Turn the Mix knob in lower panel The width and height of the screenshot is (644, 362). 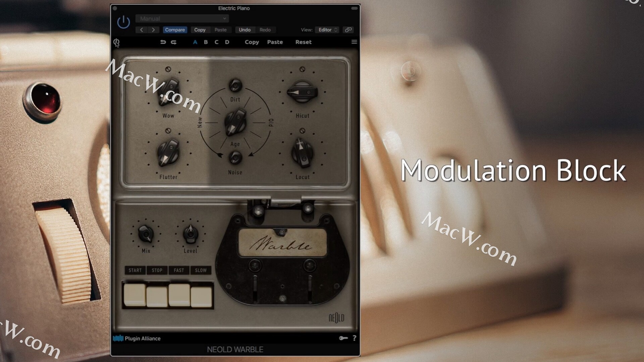pyautogui.click(x=146, y=235)
